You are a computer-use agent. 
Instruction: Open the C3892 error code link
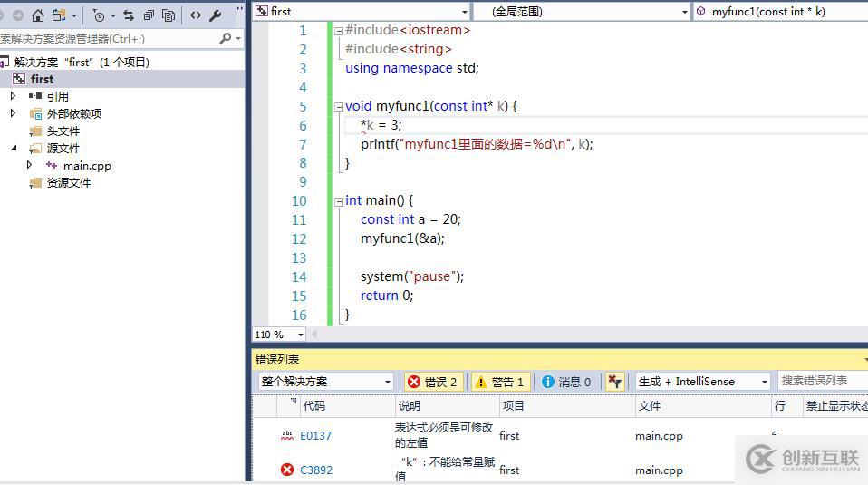[x=316, y=470]
